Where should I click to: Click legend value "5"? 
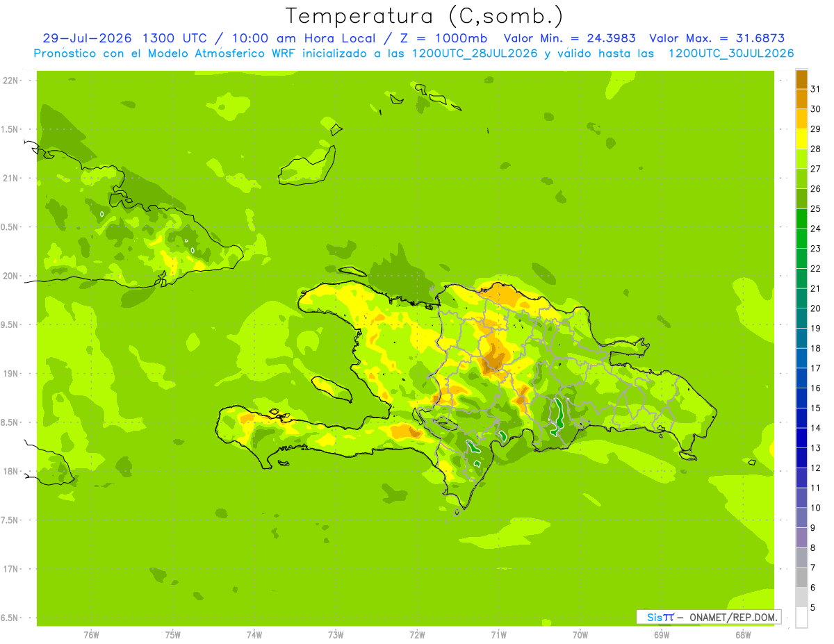pos(813,608)
